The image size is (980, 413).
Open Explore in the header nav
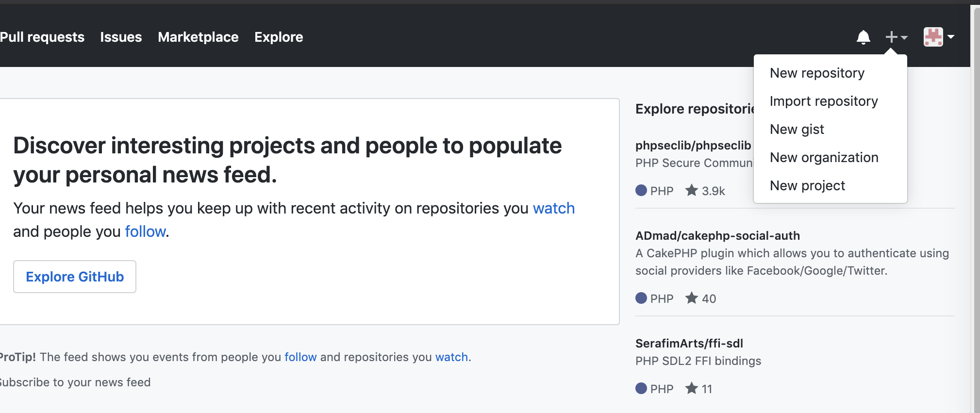(279, 37)
